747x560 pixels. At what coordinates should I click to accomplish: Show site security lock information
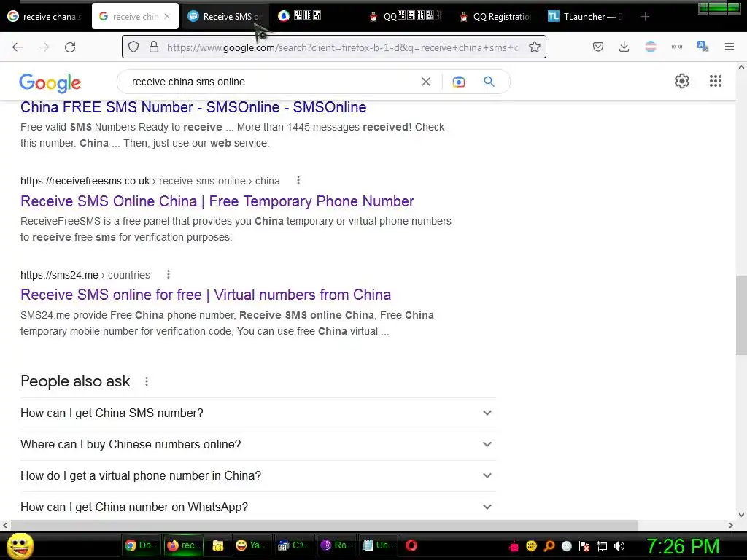pos(153,47)
